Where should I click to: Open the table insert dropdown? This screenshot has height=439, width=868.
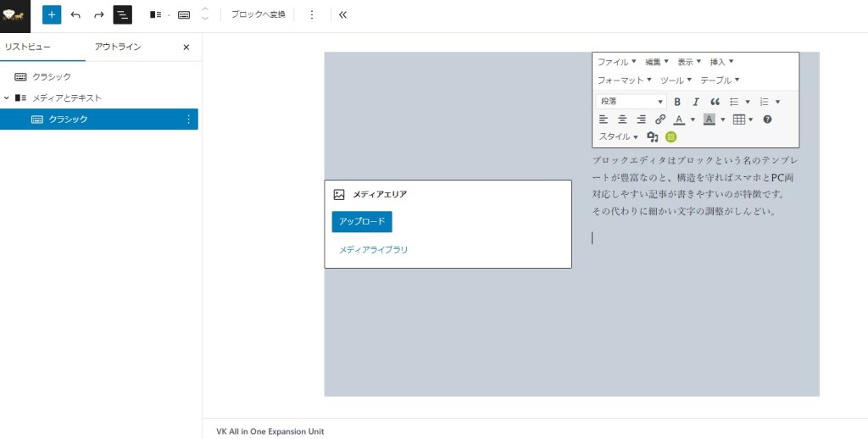pyautogui.click(x=743, y=119)
